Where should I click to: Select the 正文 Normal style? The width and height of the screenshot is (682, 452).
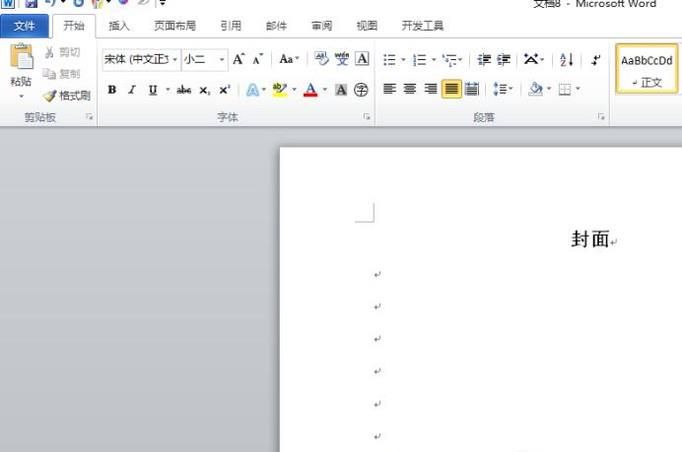pyautogui.click(x=647, y=68)
